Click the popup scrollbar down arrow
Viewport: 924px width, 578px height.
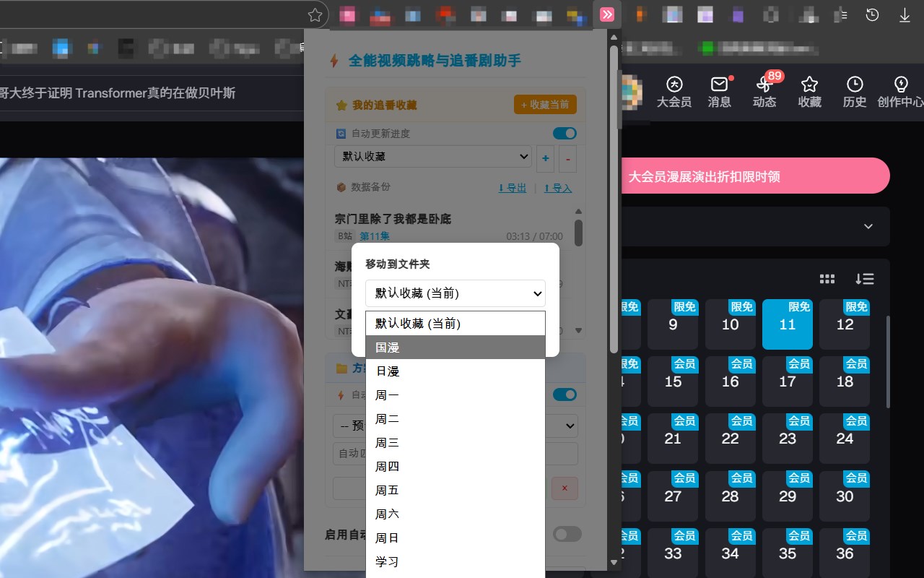tap(614, 562)
